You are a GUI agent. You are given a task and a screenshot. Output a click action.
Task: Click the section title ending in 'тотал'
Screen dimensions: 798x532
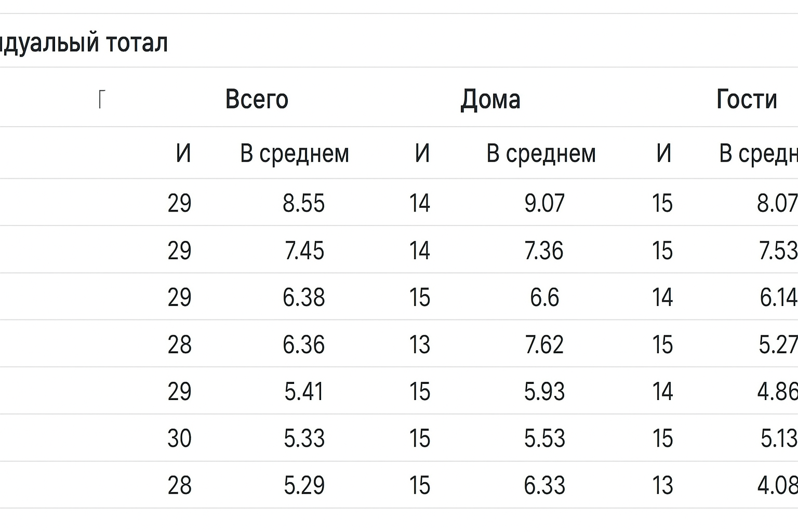click(84, 43)
